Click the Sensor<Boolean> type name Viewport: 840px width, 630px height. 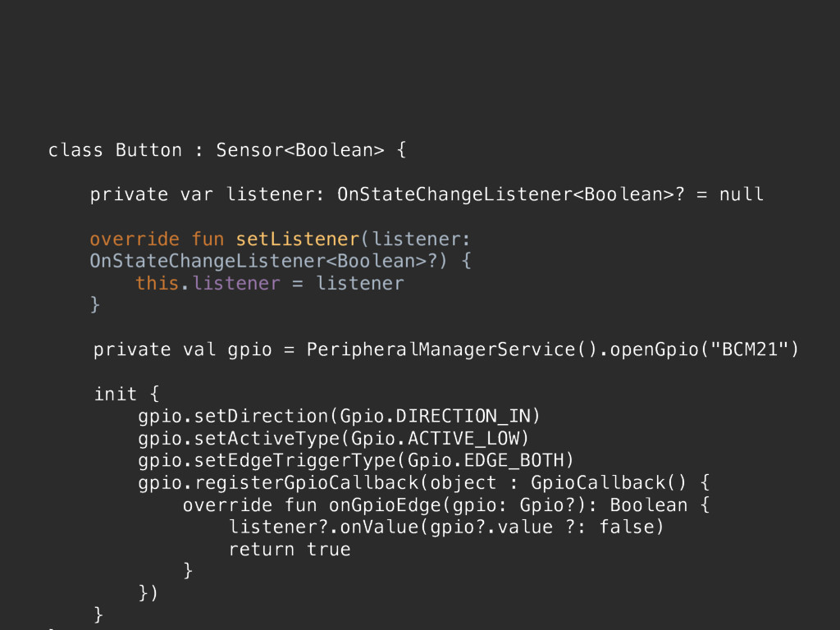pos(300,150)
